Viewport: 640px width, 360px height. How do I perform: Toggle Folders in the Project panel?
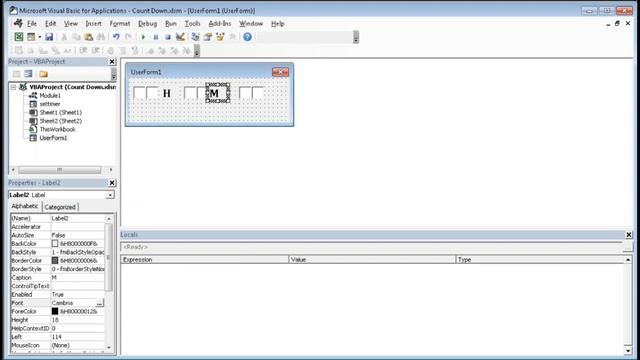click(43, 74)
